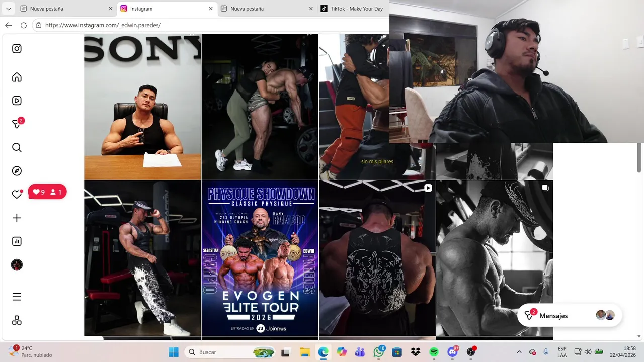Open Copilot from the taskbar
Image resolution: width=644 pixels, height=362 pixels.
click(x=342, y=352)
